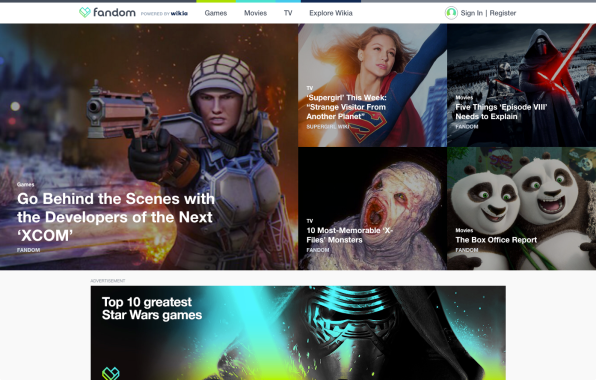This screenshot has height=380, width=596.
Task: Open the Movies menu item
Action: [x=255, y=13]
